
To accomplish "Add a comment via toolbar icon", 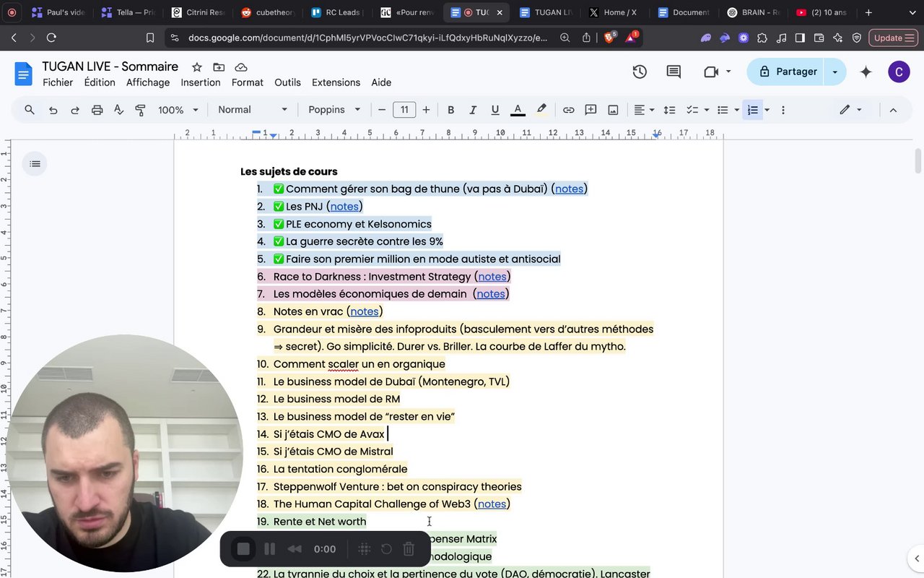I will click(x=590, y=110).
